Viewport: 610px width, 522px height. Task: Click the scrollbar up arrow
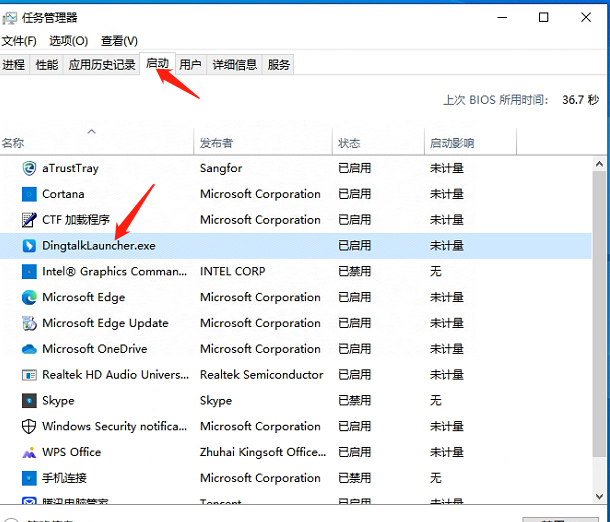(599, 164)
